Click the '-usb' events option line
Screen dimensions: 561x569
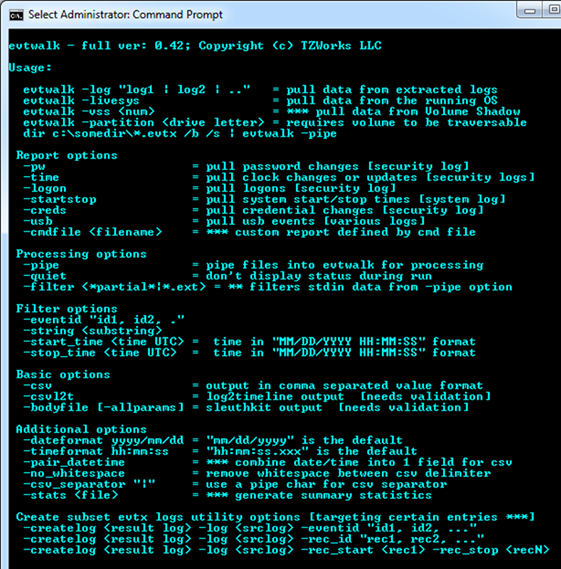click(224, 221)
